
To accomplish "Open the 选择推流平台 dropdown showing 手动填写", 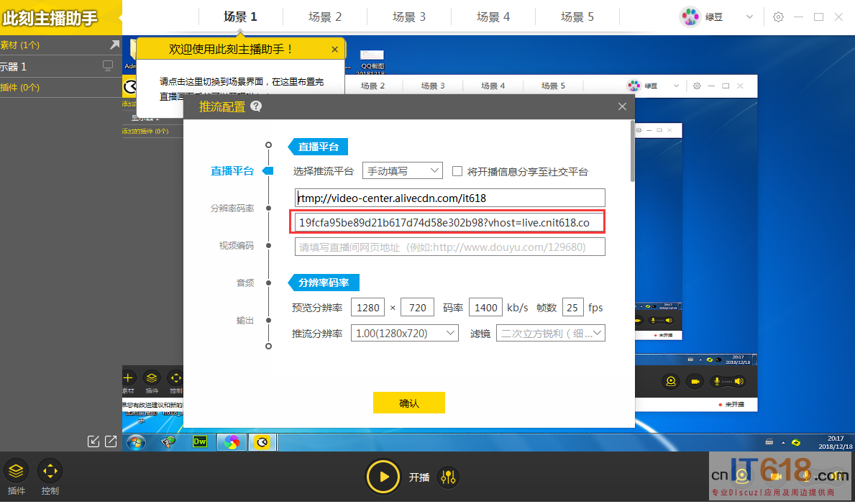I will (402, 171).
